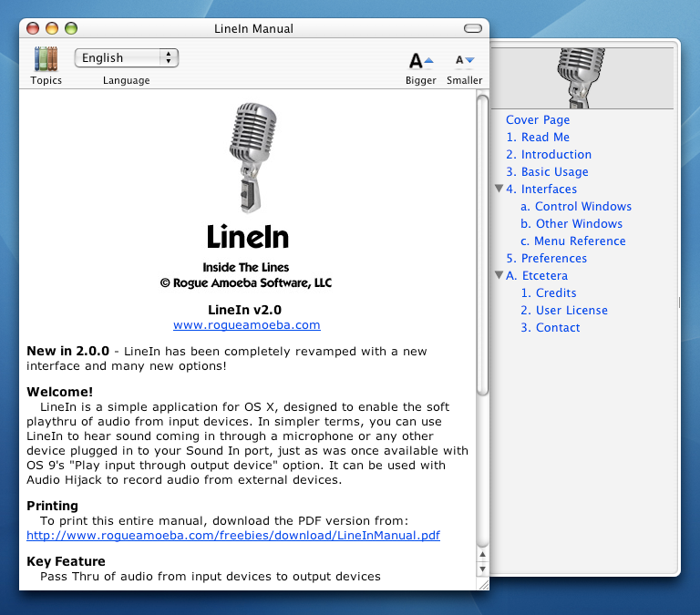Click the LineIn Manual window title
The image size is (700, 615).
point(253,28)
